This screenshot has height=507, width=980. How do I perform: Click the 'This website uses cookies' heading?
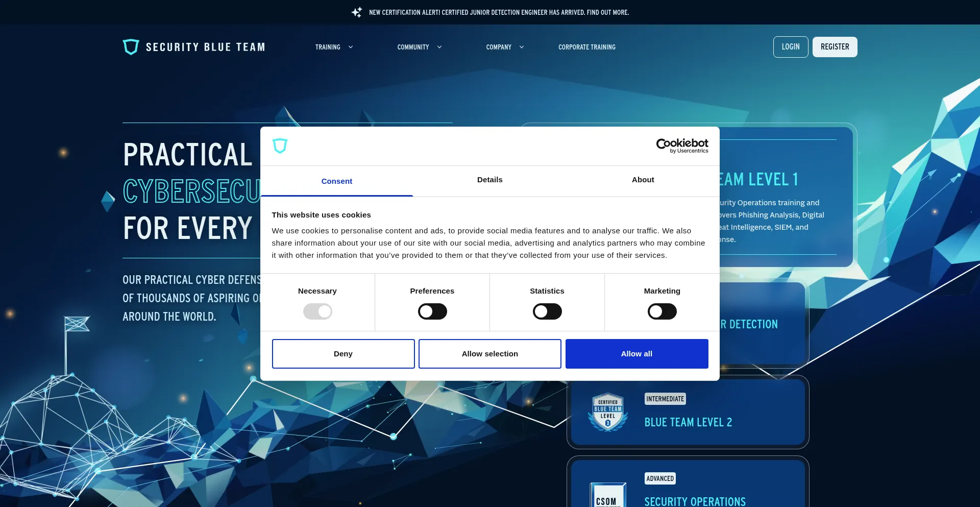(x=321, y=215)
